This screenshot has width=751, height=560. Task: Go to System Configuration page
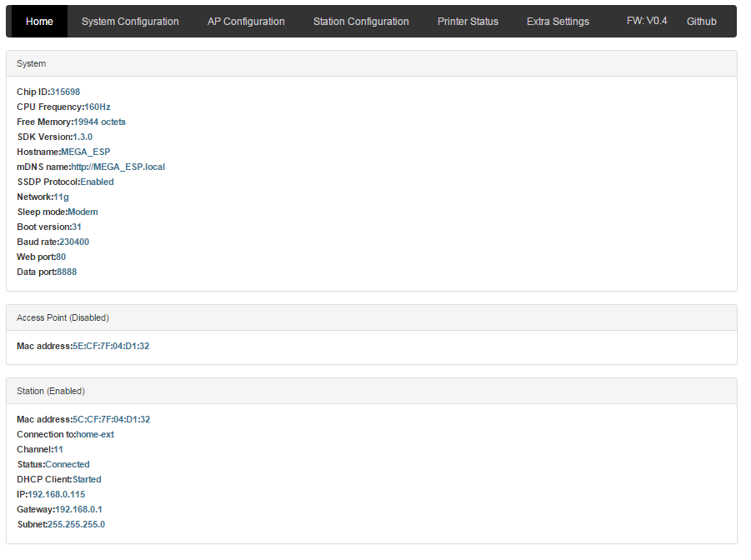[x=130, y=22]
